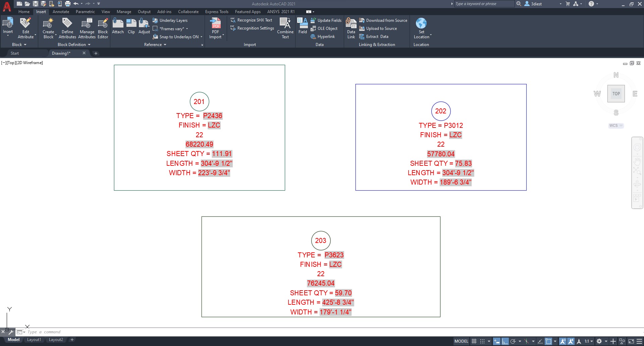
Task: Click the Undo arrow icon
Action: (76, 4)
